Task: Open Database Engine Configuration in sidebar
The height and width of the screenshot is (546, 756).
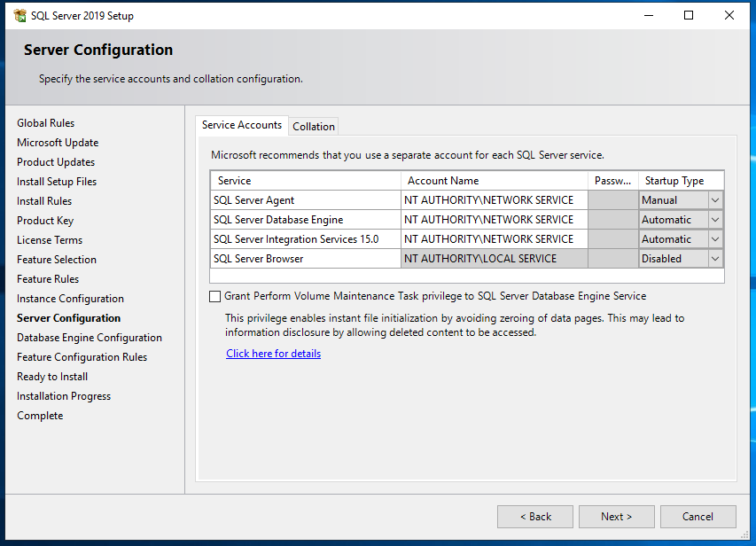Action: tap(89, 337)
